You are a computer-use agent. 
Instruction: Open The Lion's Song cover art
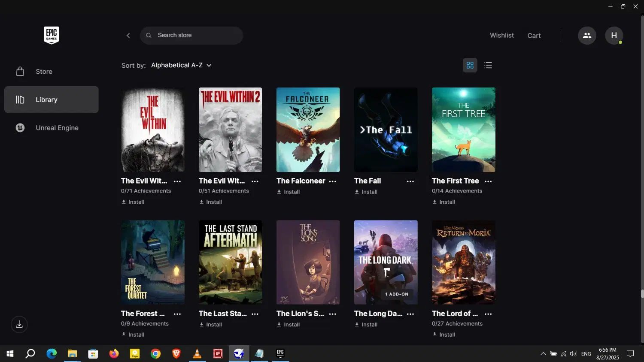[x=308, y=262]
